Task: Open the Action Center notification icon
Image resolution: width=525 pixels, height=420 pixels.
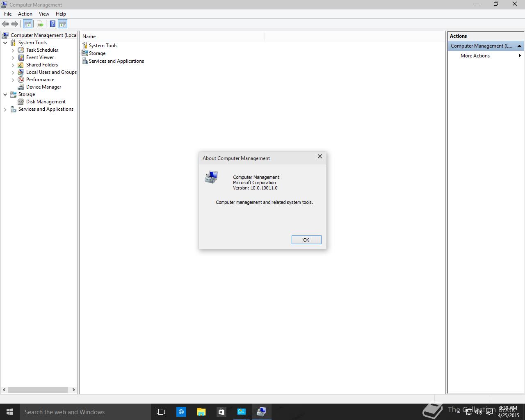Action: coord(489,412)
